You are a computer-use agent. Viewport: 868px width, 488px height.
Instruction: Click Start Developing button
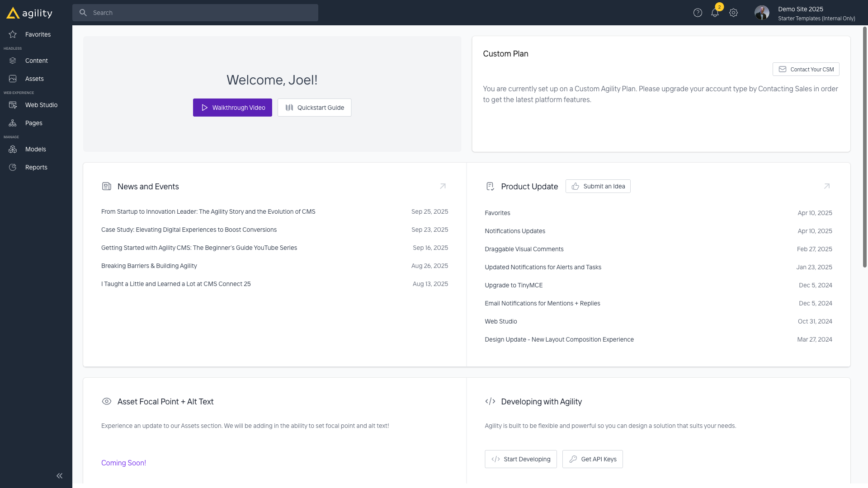521,459
